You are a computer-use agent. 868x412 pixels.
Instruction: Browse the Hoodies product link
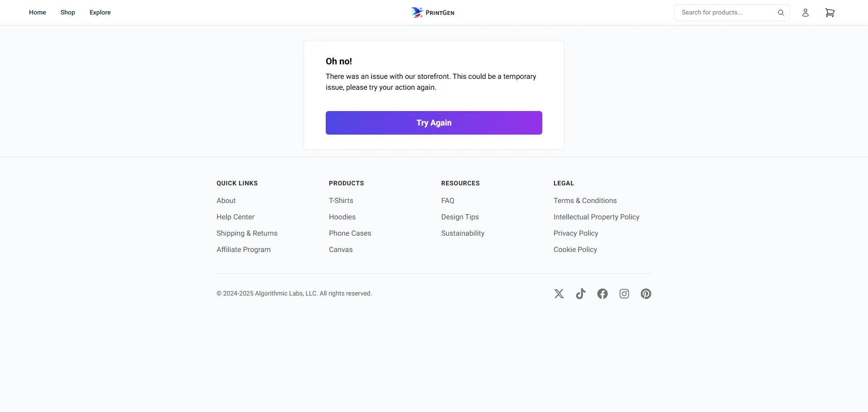coord(342,217)
